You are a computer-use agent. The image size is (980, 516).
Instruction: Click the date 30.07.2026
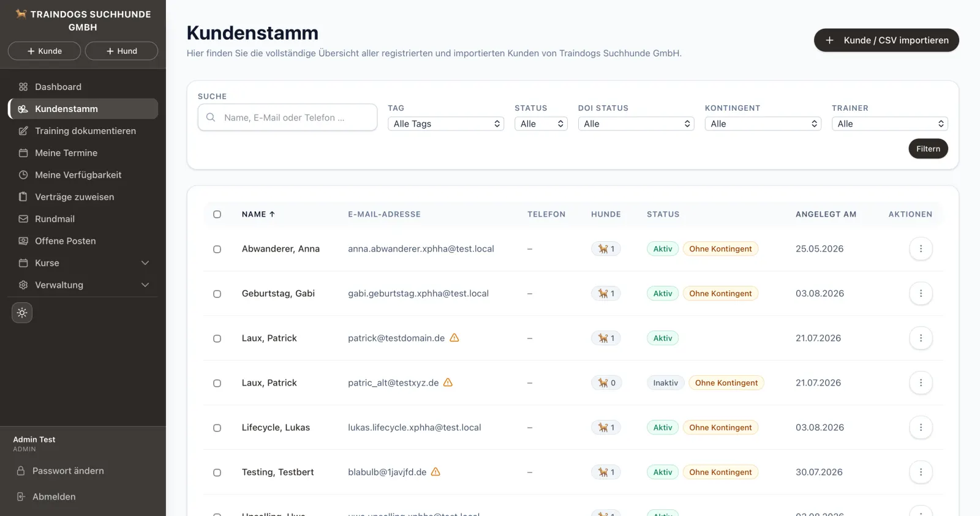819,472
